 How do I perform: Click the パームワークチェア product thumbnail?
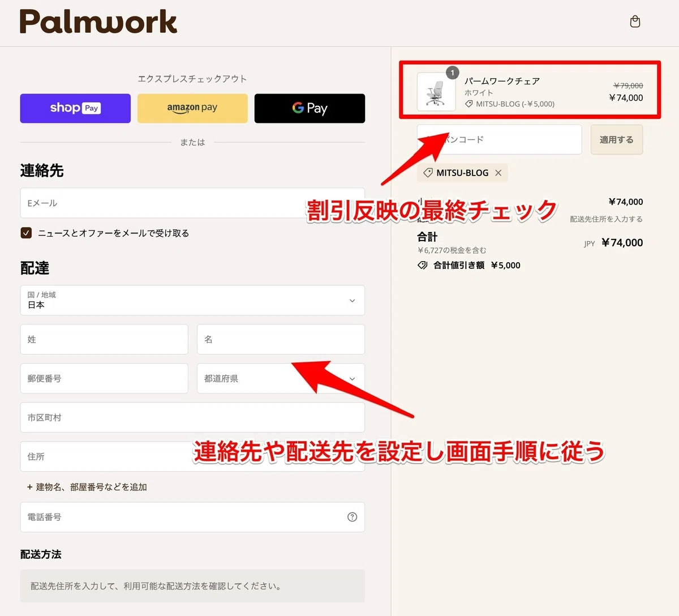(x=436, y=92)
